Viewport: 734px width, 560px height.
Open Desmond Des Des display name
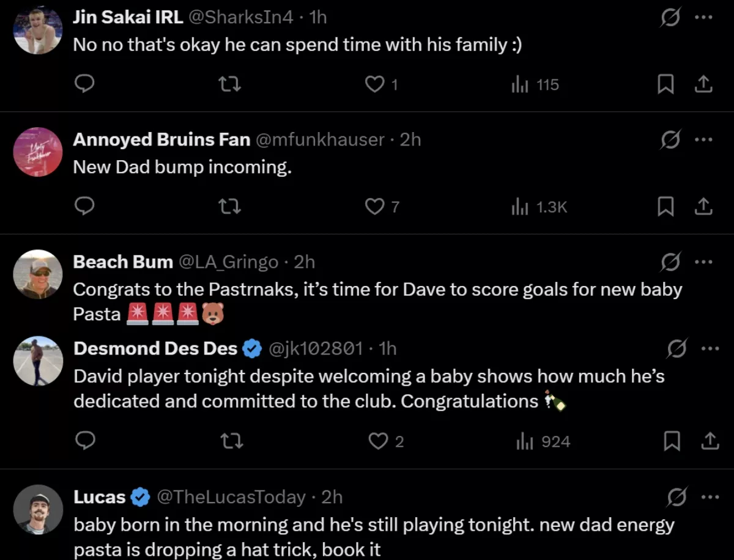[155, 348]
